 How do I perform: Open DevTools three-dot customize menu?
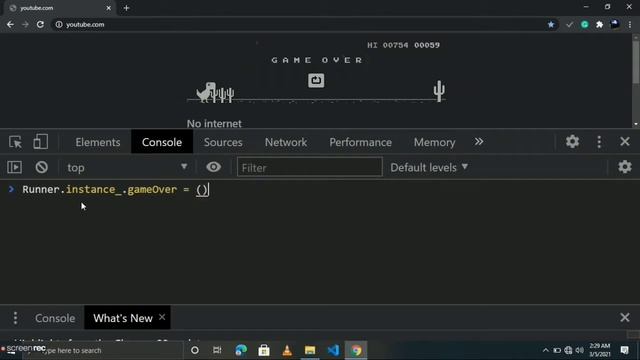point(599,142)
